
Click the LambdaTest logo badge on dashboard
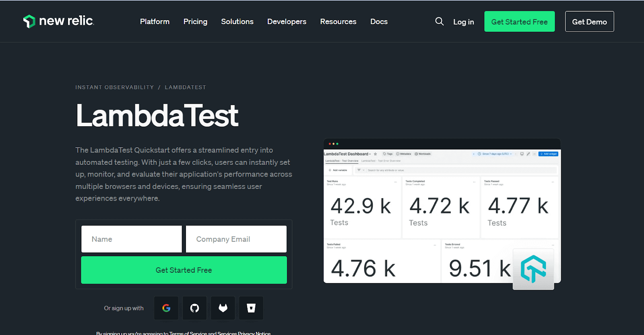tap(533, 269)
